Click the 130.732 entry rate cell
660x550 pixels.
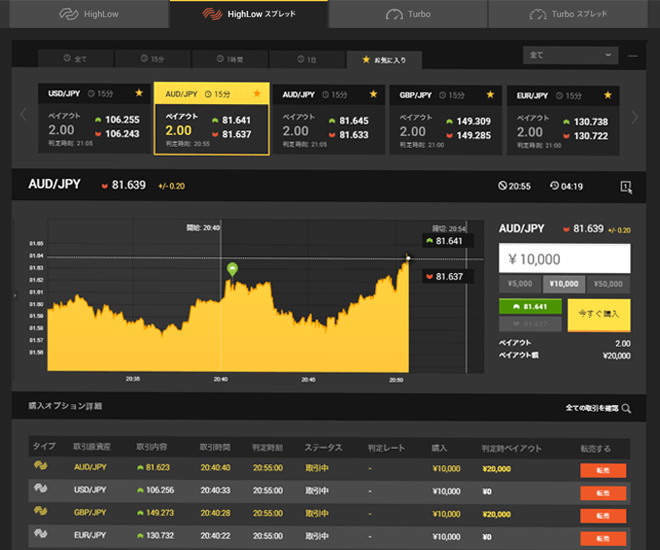click(155, 535)
